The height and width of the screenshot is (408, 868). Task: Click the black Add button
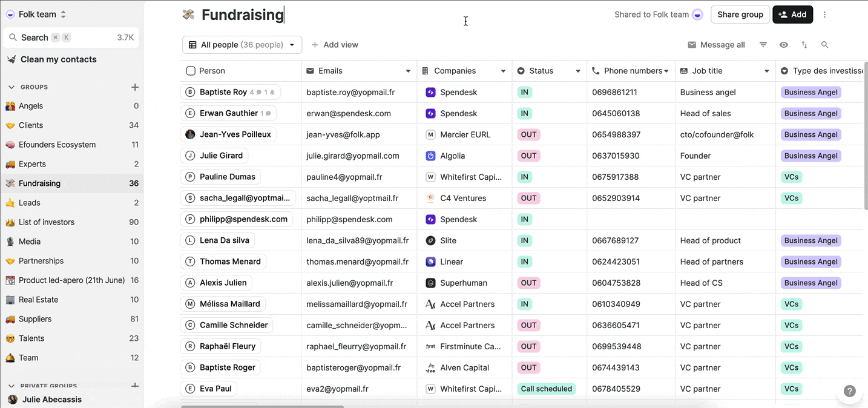(792, 15)
